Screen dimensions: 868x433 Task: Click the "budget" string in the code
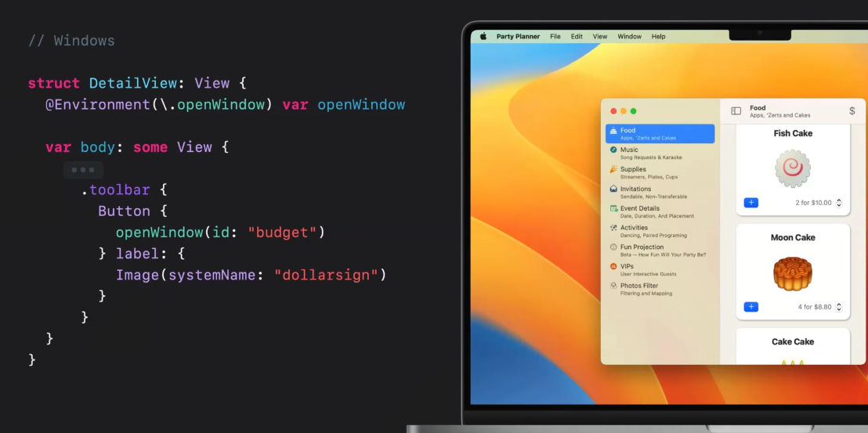tap(281, 233)
